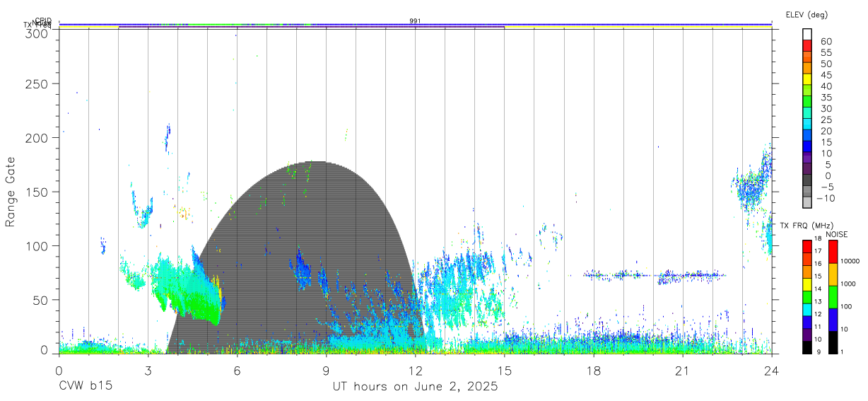The image size is (868, 401).
Task: Click the '17' tick on the TX FRQ legend
Action: pos(819,251)
